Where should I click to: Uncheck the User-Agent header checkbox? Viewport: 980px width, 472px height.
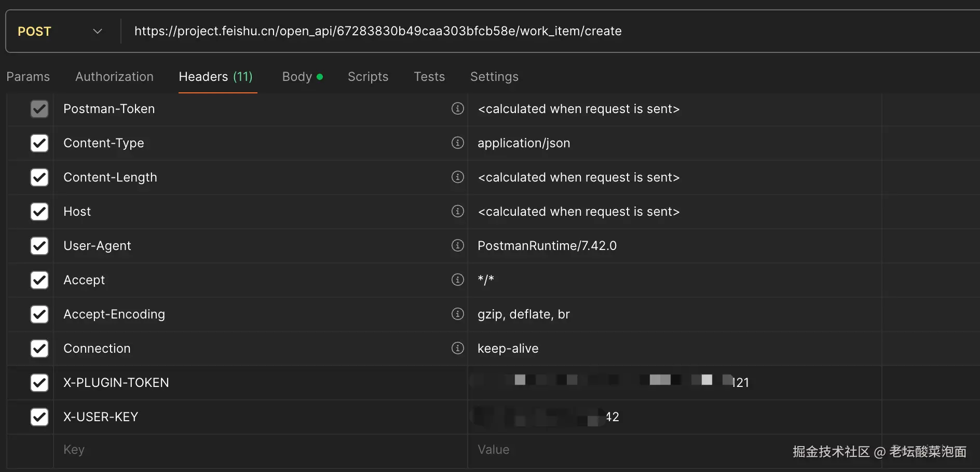point(39,246)
